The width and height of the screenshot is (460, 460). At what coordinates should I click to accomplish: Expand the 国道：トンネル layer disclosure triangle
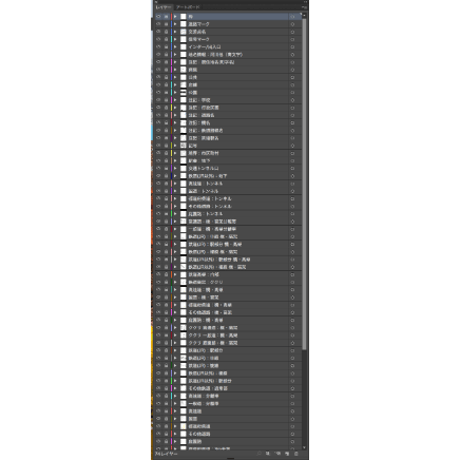pos(175,191)
